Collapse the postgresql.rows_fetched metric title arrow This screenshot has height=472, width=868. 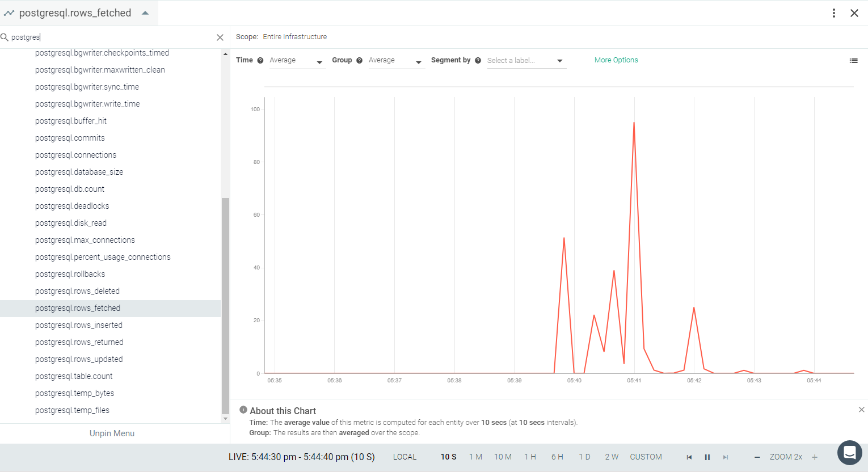pyautogui.click(x=145, y=13)
